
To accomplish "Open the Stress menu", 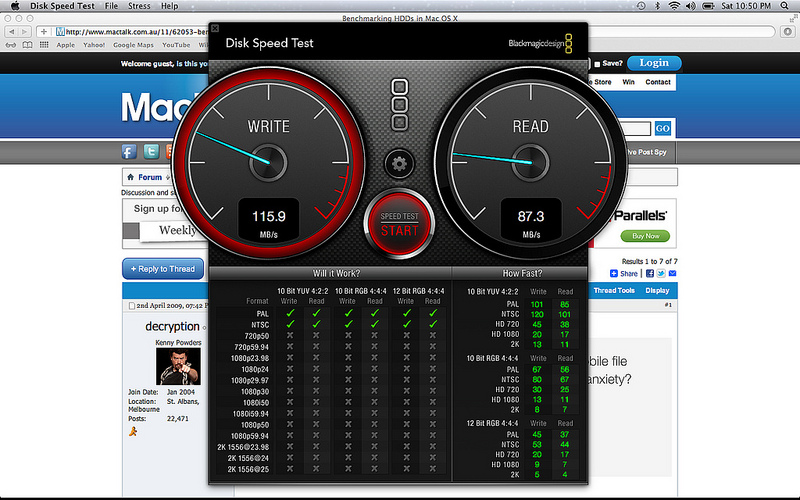I will point(139,6).
